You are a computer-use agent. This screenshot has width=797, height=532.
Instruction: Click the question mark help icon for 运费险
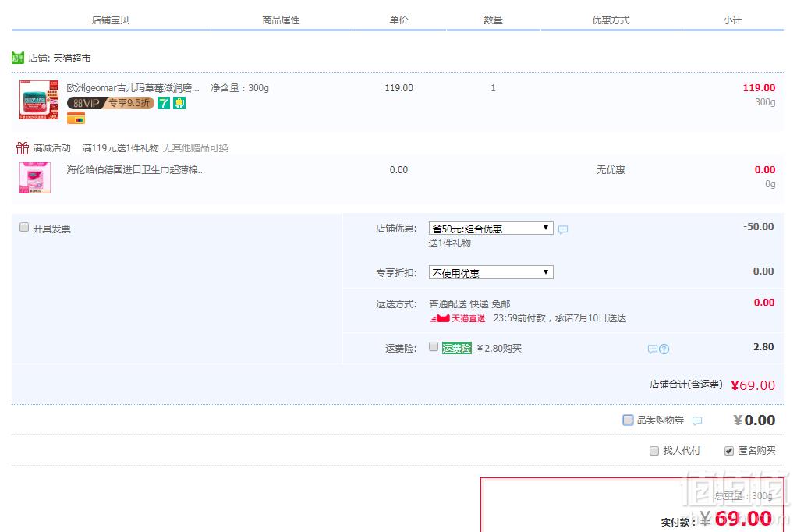click(x=664, y=349)
